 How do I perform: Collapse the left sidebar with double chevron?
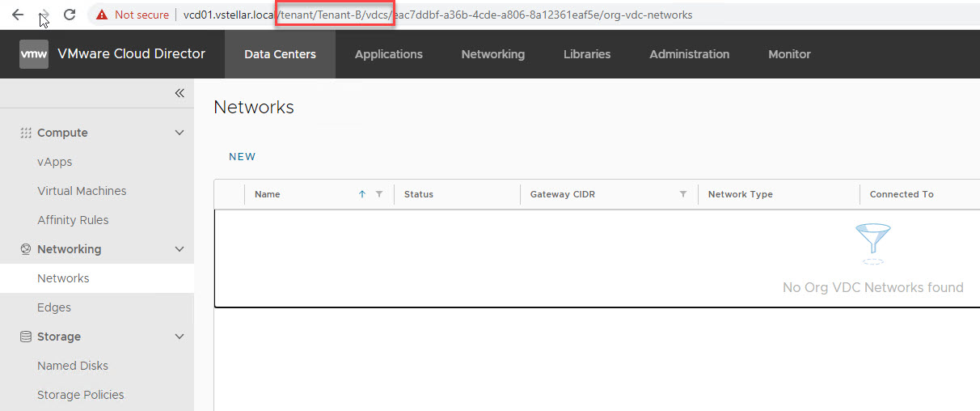pos(180,93)
